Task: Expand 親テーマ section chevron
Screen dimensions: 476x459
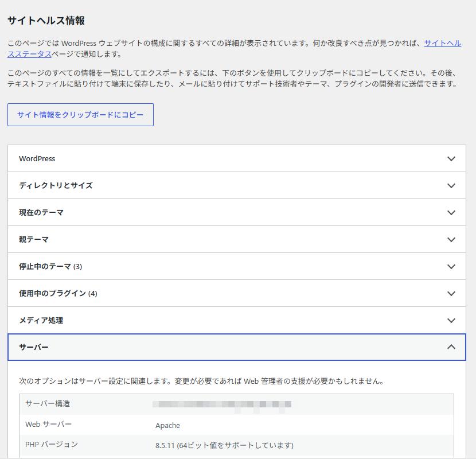Action: click(451, 240)
